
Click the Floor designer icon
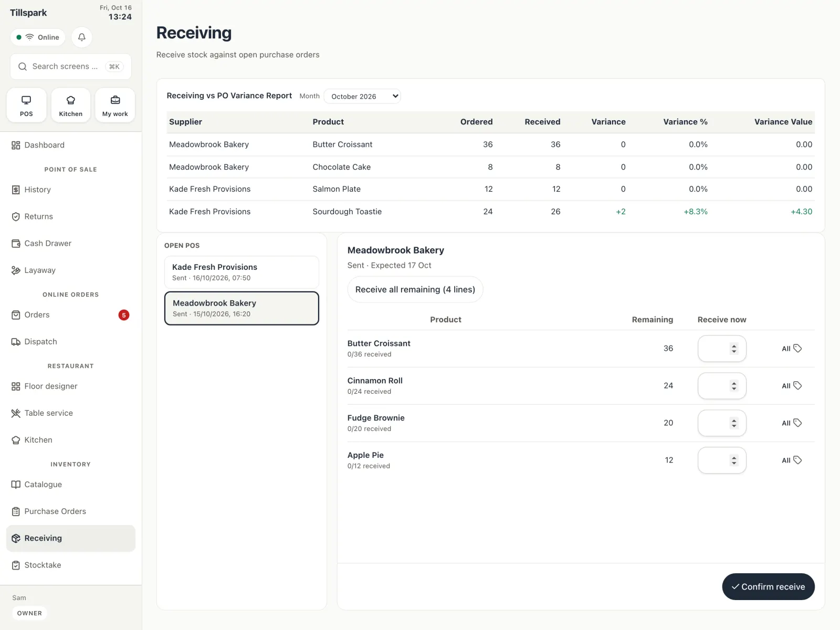pos(16,386)
